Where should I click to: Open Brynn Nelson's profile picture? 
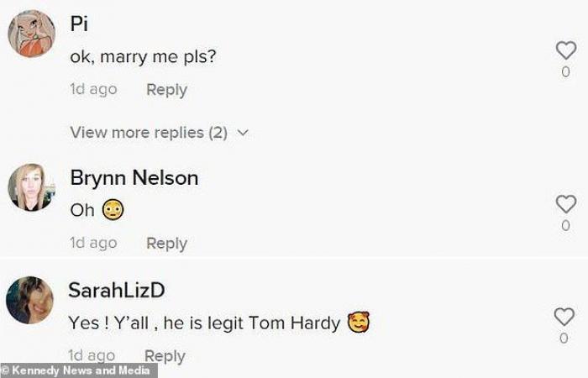(x=32, y=187)
